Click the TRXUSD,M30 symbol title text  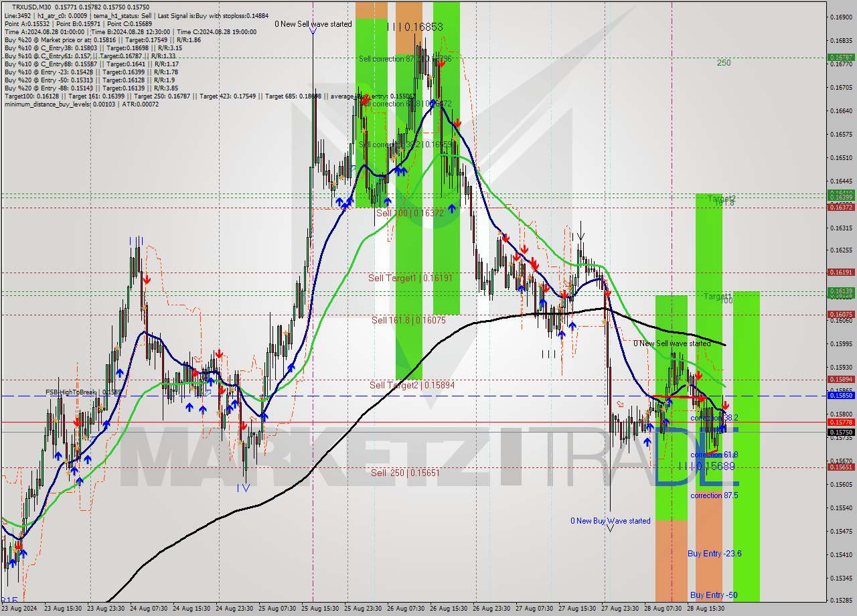[x=32, y=7]
